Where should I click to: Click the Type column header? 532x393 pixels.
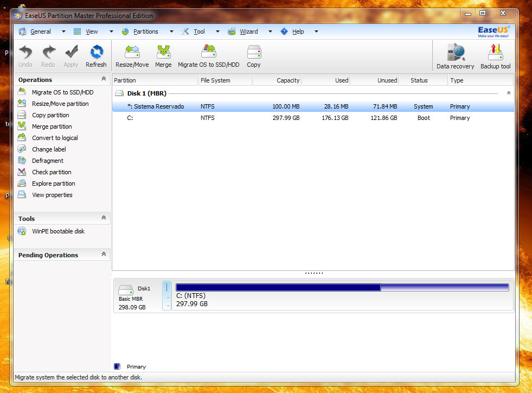pyautogui.click(x=480, y=80)
